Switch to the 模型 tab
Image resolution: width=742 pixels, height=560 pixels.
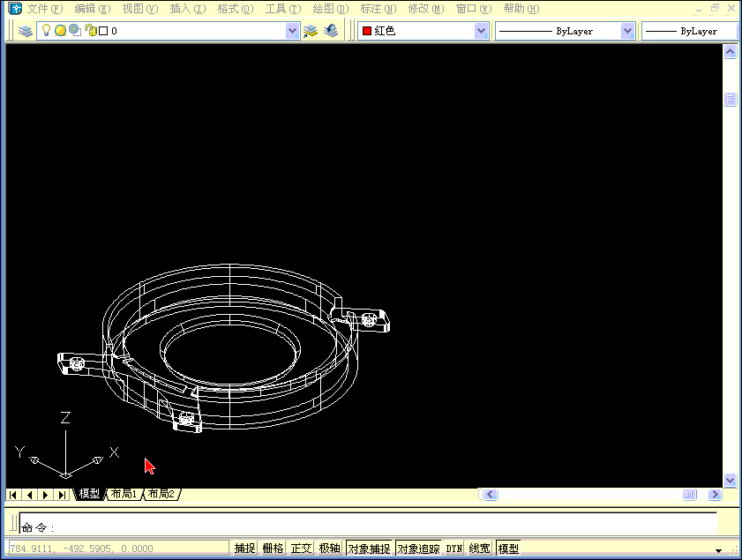pyautogui.click(x=89, y=494)
